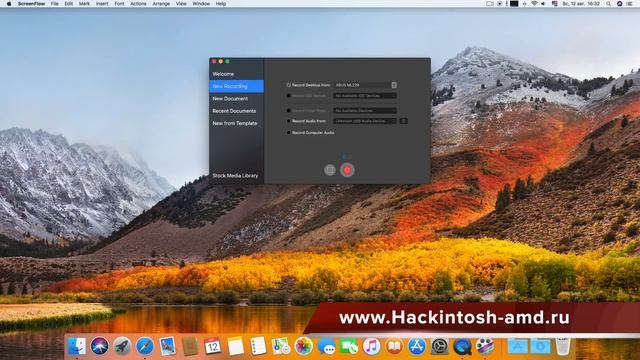The image size is (640, 360).
Task: Toggle the Record iOS Device checkbox
Action: 289,96
